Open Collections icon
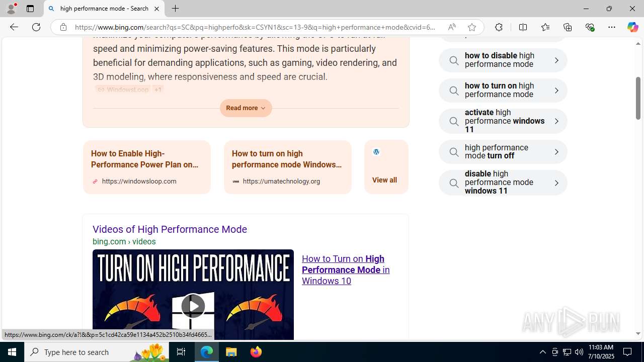 [x=568, y=27]
